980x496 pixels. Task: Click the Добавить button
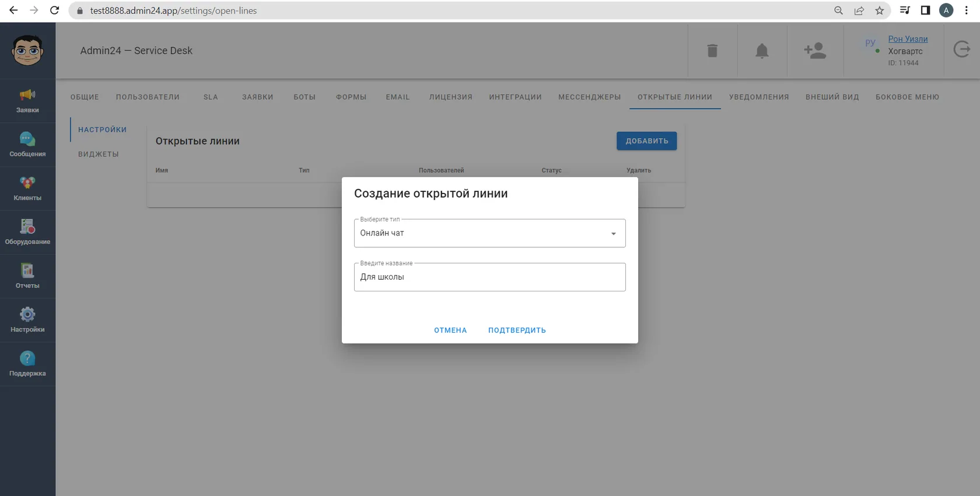click(x=646, y=140)
